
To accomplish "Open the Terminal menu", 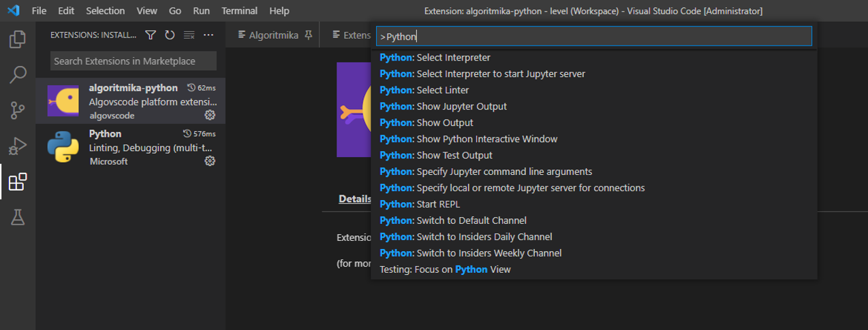I will [x=239, y=11].
